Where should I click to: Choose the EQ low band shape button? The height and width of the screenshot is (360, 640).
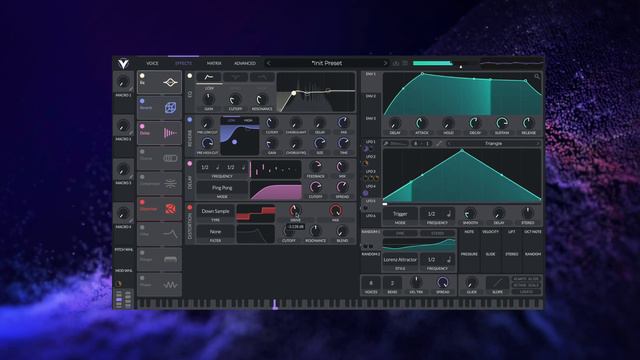coord(209,77)
